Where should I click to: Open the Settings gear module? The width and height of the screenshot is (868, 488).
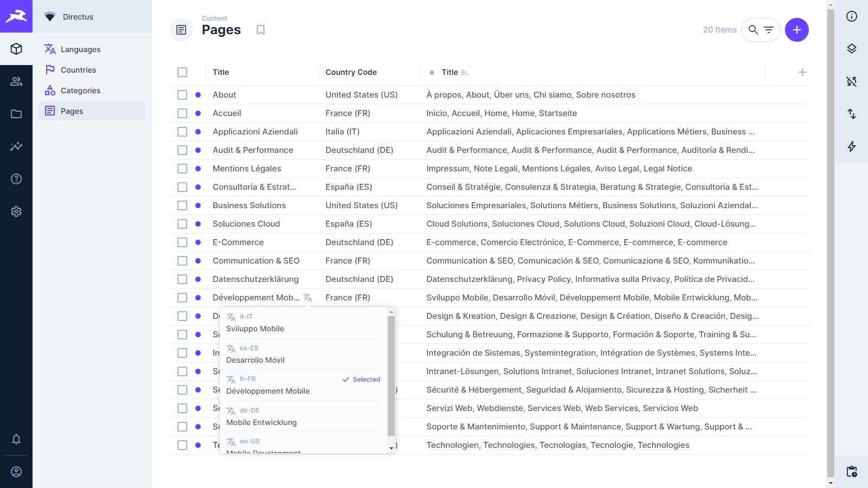[x=16, y=211]
